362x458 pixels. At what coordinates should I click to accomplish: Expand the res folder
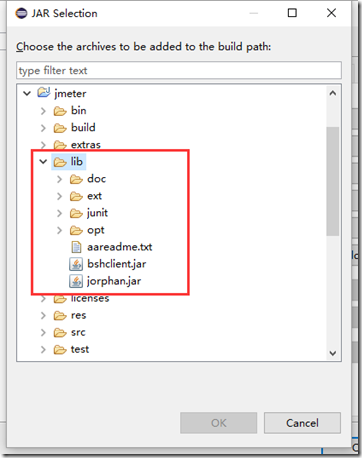(x=43, y=315)
